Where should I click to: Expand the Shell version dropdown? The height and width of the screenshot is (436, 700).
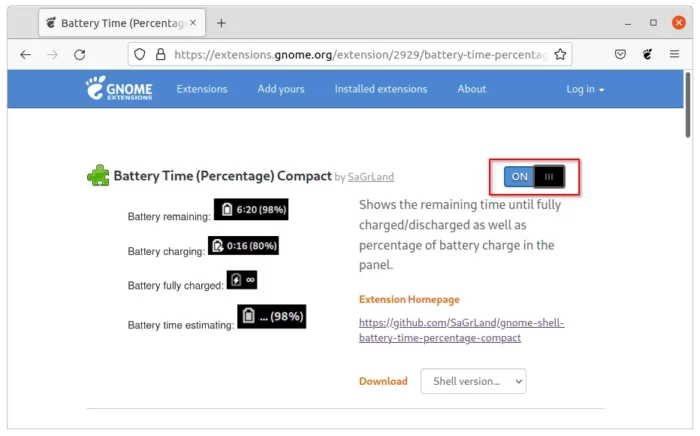(473, 381)
